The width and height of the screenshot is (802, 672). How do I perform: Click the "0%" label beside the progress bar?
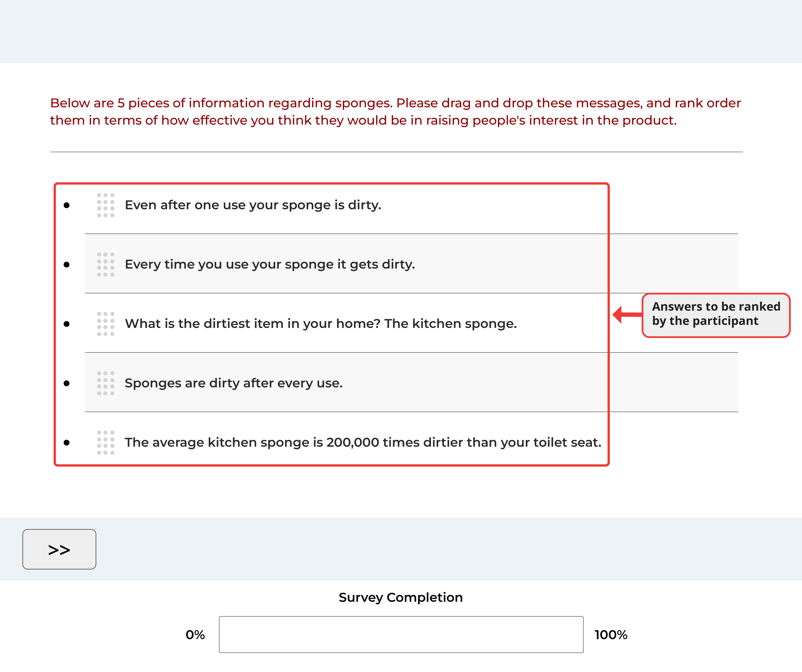click(x=195, y=634)
